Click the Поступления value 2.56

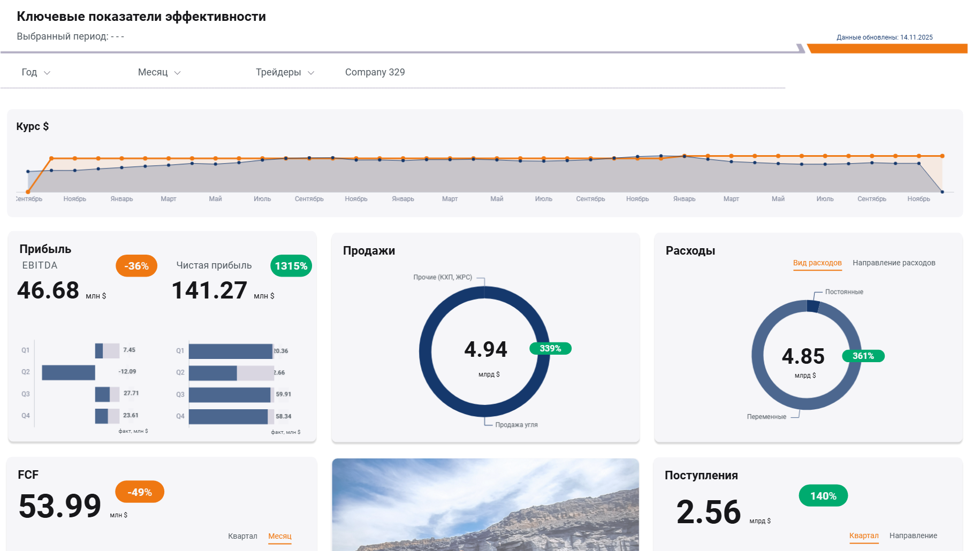point(709,512)
